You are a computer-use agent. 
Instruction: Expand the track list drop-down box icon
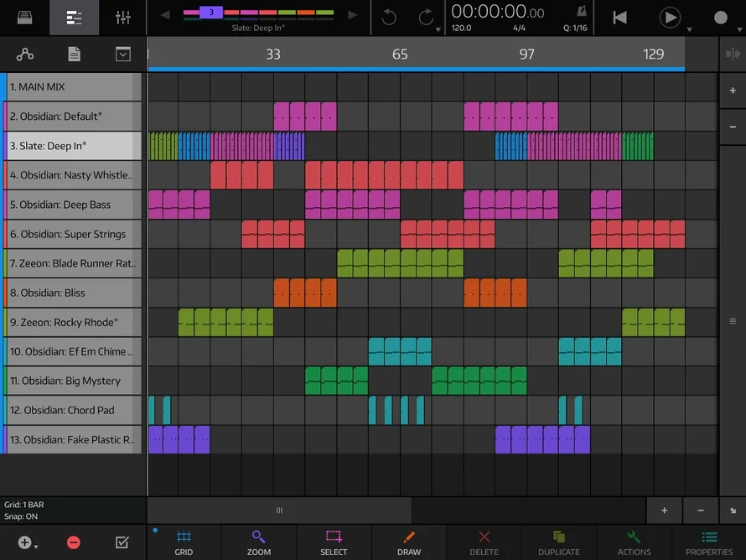point(123,54)
